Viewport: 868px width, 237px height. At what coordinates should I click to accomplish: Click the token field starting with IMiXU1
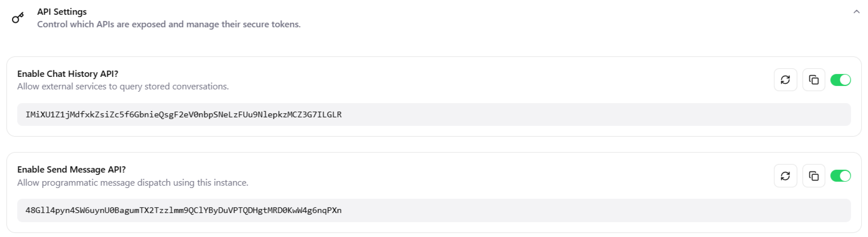pos(183,115)
